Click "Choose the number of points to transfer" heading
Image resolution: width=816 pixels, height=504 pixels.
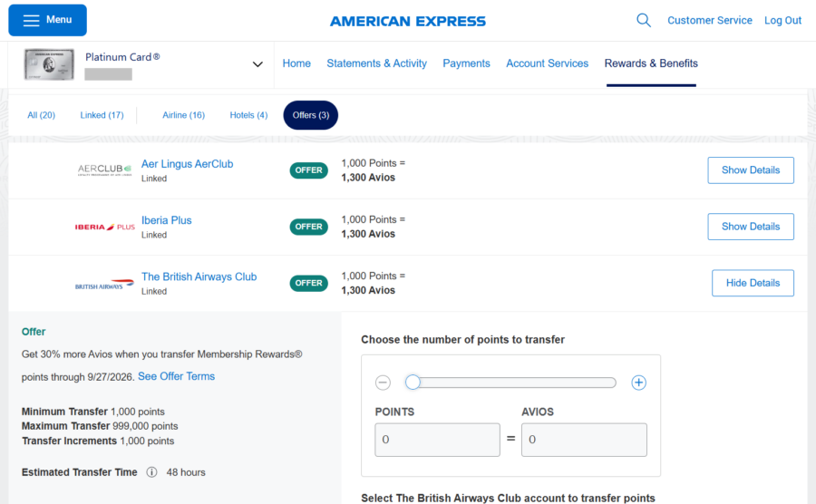(462, 340)
